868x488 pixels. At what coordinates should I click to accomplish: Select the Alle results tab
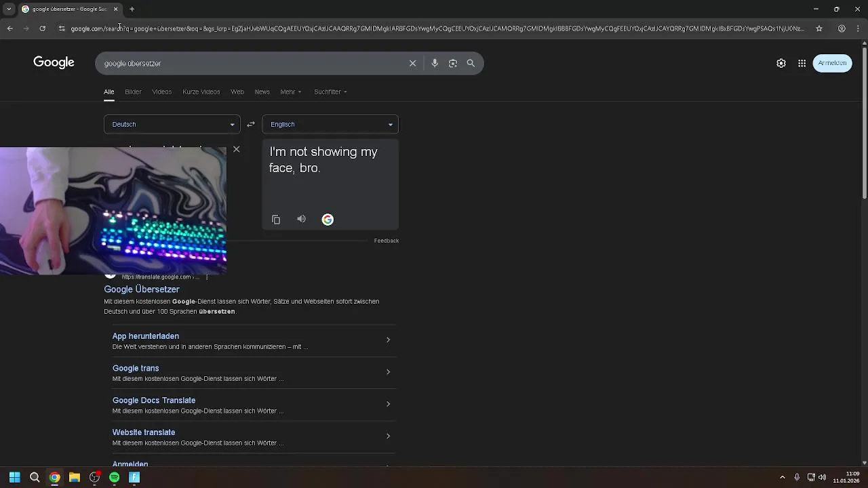[x=108, y=91]
